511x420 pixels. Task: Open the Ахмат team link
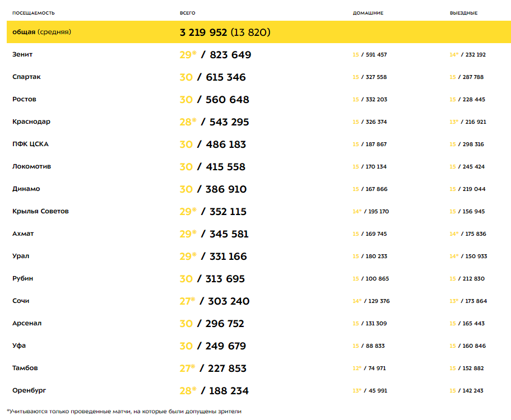click(23, 234)
